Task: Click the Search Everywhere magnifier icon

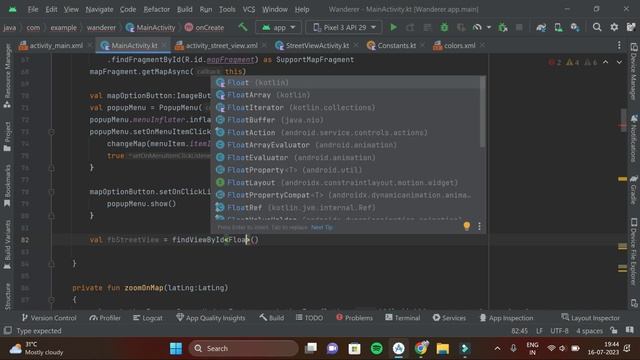Action: pos(597,27)
